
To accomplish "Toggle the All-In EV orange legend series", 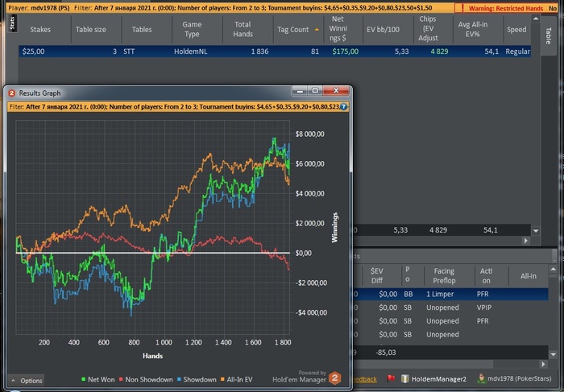I will click(x=237, y=379).
